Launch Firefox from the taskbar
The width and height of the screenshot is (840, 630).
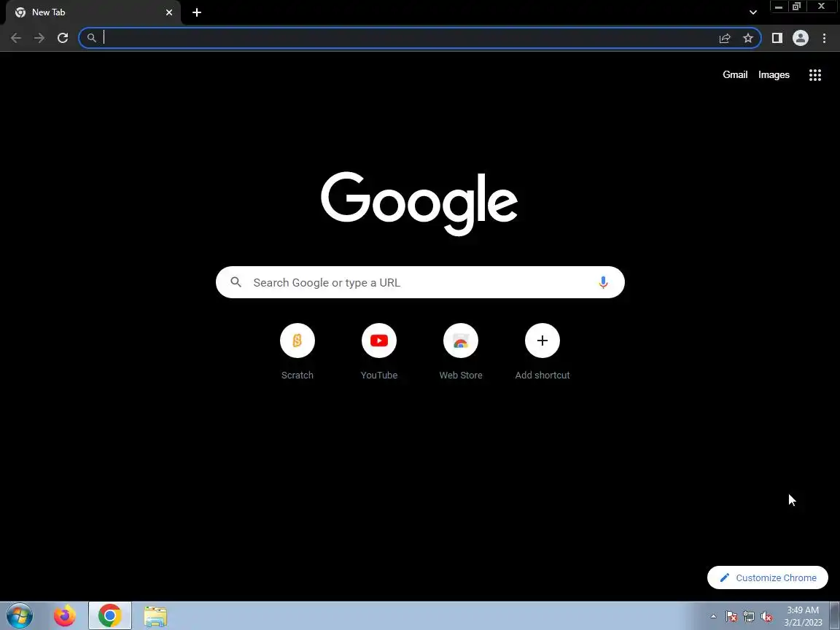65,616
